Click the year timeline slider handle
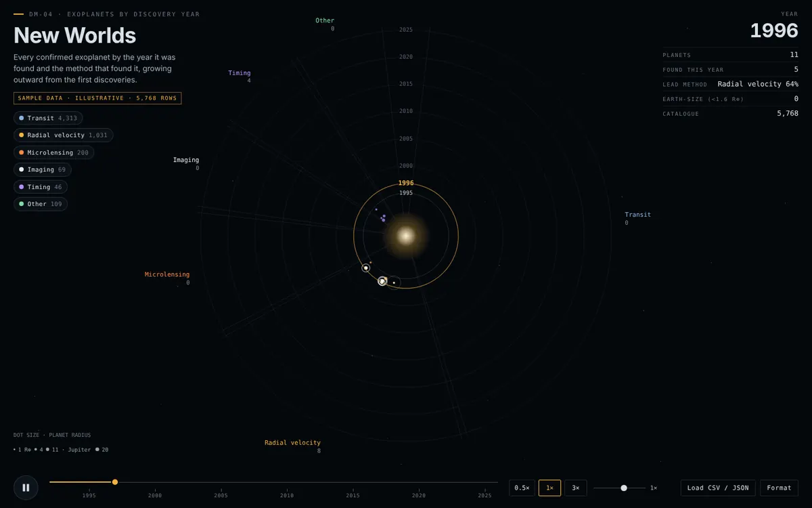The height and width of the screenshot is (508, 812). click(115, 482)
